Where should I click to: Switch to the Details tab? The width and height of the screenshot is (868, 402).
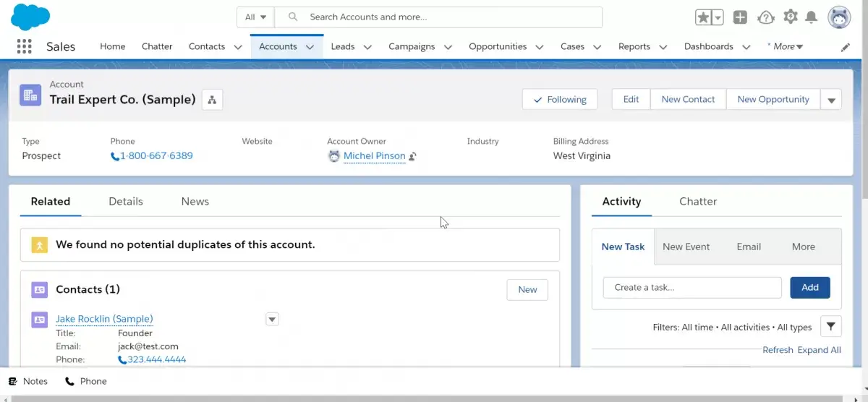[x=126, y=202]
